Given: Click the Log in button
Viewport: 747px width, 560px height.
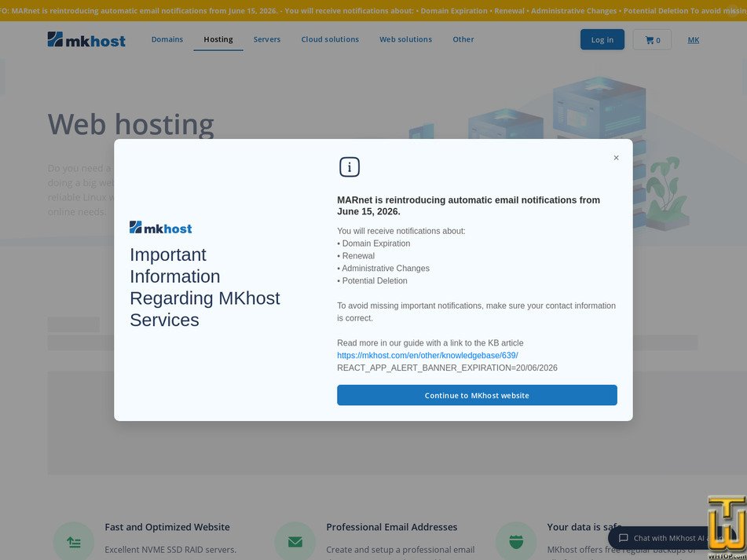Looking at the screenshot, I should tap(602, 39).
